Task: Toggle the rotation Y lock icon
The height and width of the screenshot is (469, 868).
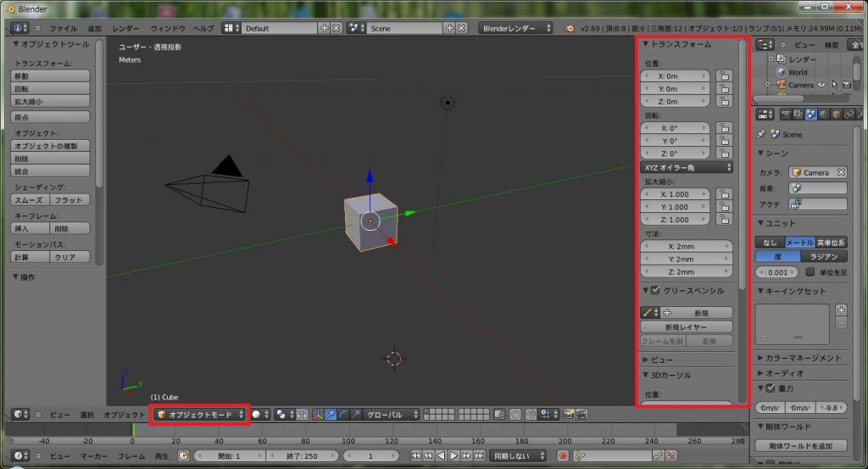Action: [724, 141]
